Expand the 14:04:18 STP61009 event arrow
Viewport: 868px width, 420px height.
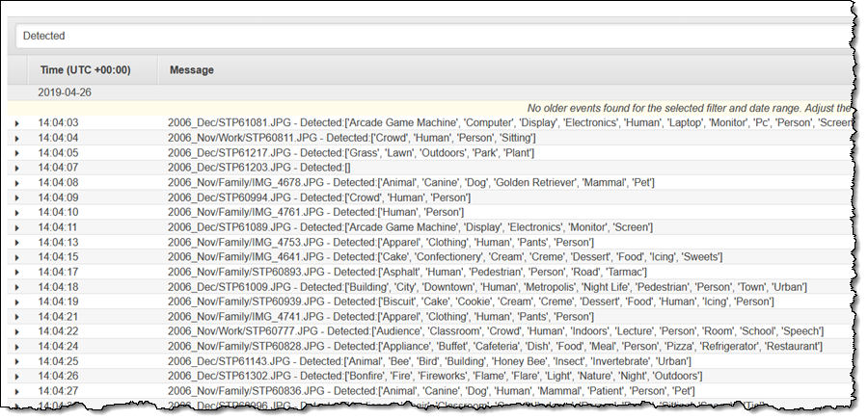tap(17, 287)
